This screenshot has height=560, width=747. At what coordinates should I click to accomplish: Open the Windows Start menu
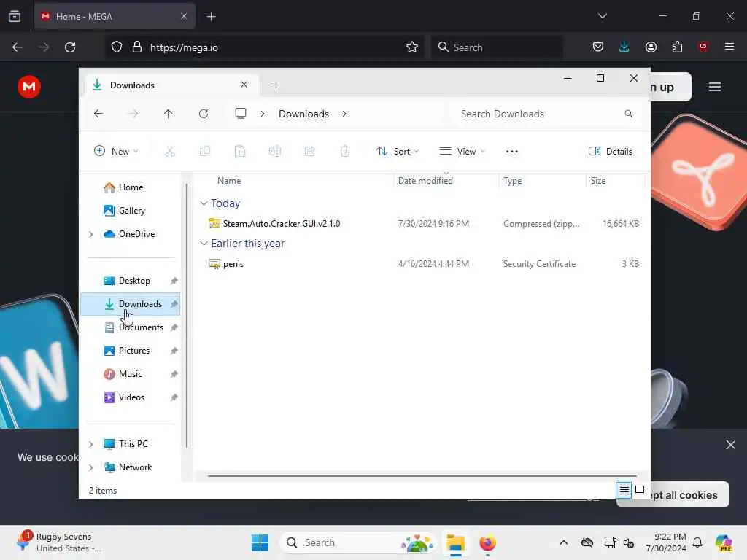click(x=260, y=542)
